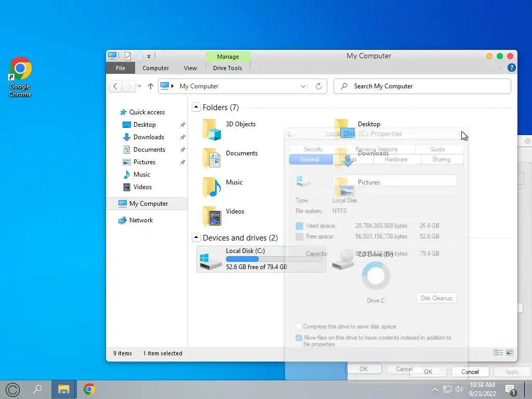The image size is (532, 399).
Task: Show hidden system tray icons chevron
Action: click(435, 389)
